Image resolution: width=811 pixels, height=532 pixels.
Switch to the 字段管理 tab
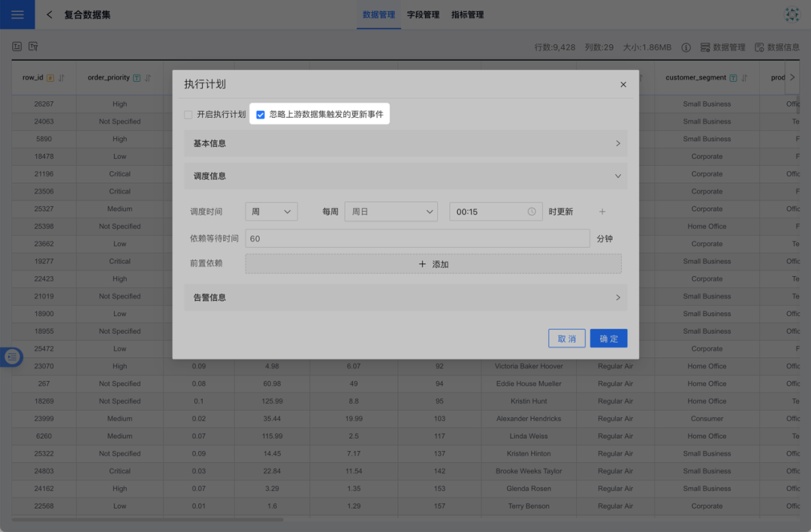[423, 14]
